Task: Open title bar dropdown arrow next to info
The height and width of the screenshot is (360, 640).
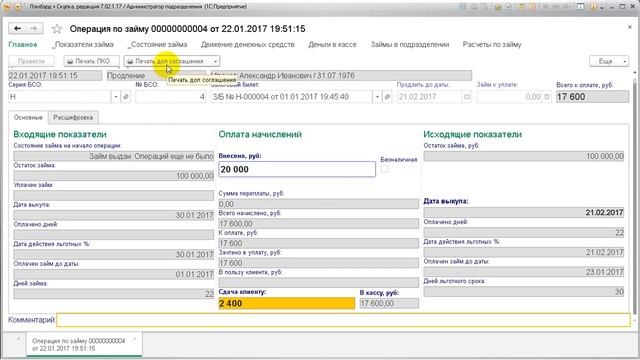Action: [602, 7]
